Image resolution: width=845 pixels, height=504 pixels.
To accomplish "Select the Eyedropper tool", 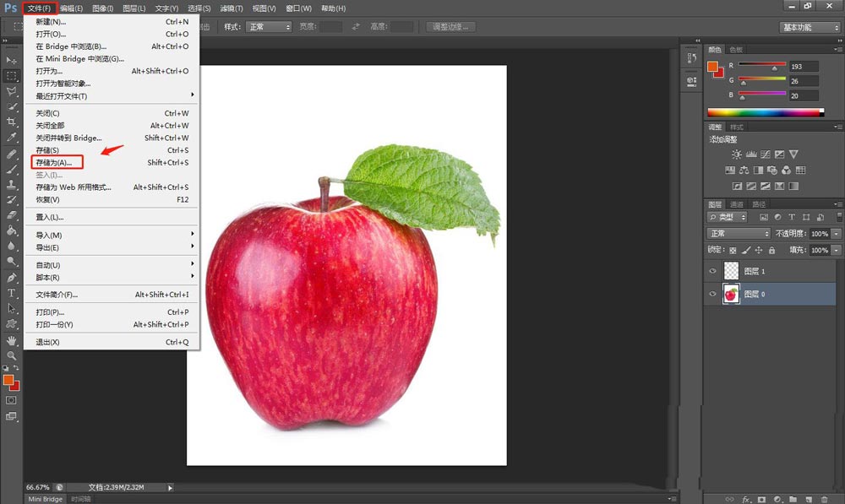I will coord(11,138).
